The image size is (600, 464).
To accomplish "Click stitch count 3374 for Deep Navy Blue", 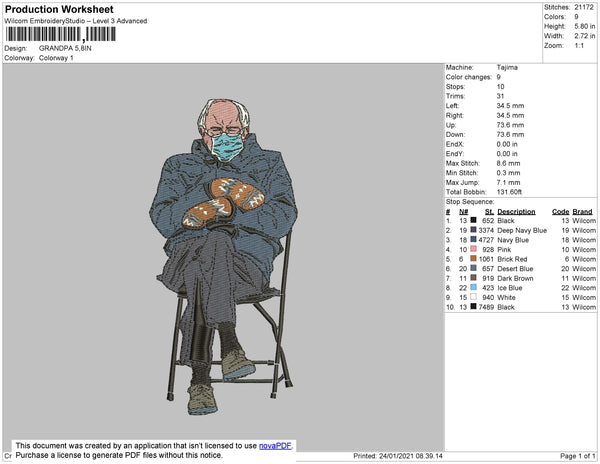I will (x=486, y=230).
